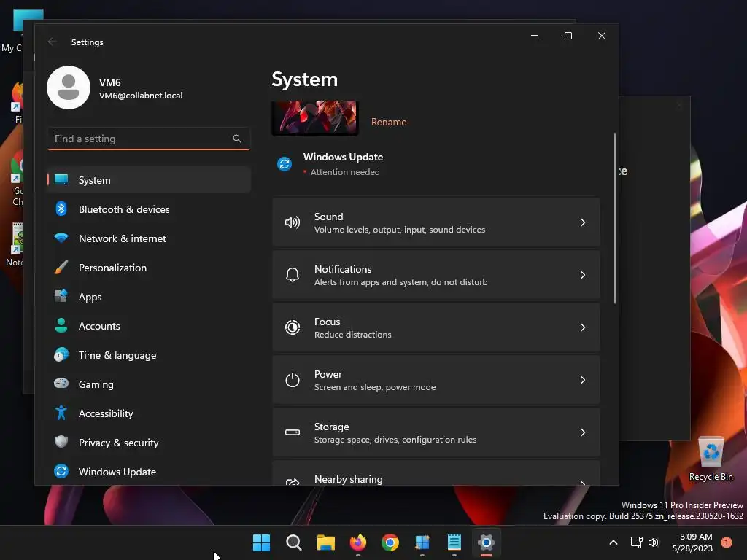The height and width of the screenshot is (560, 747).
Task: Click the volume icon in system tray
Action: [654, 542]
